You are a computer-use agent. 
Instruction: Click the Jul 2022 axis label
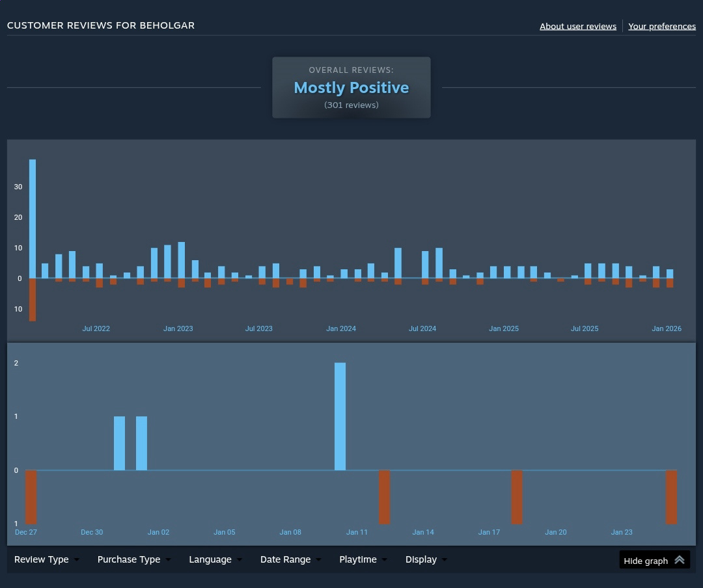[96, 328]
